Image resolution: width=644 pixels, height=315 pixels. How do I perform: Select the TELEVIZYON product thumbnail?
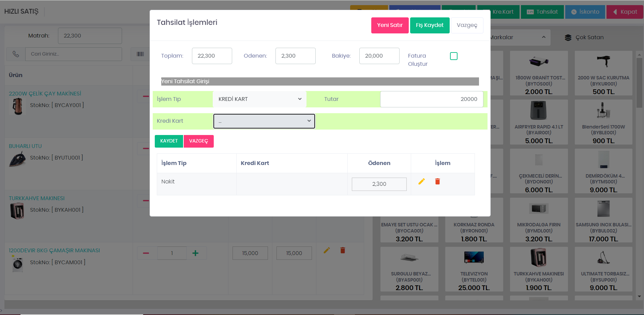[474, 257]
